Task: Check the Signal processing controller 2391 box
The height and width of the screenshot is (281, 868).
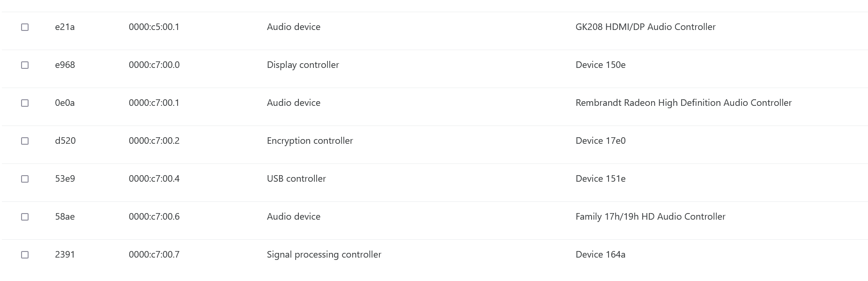Action: (x=25, y=255)
